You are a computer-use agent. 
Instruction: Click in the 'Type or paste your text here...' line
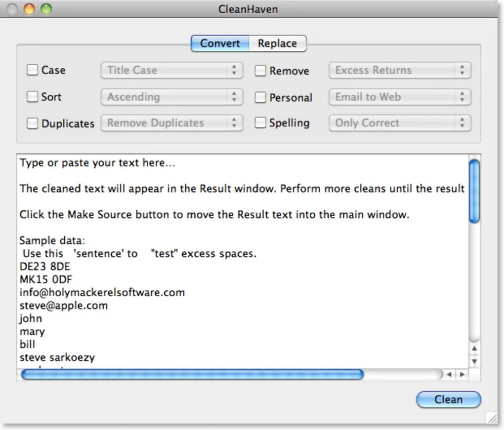tap(97, 163)
